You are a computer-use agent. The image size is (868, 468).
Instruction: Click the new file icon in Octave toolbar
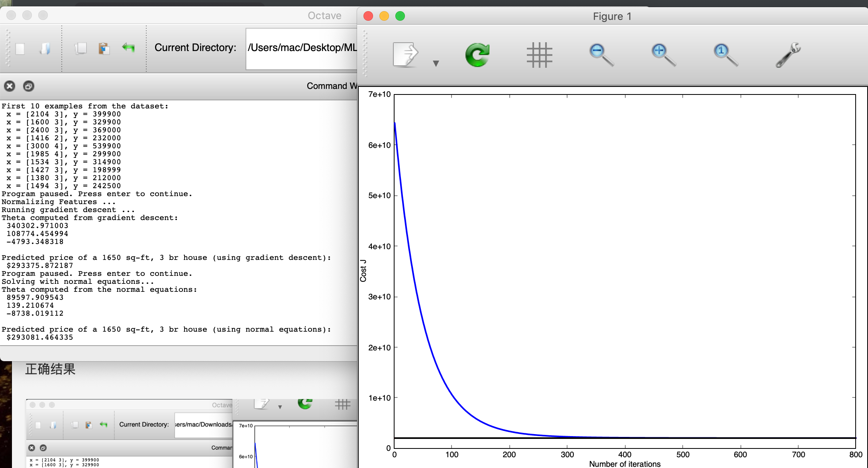tap(20, 49)
